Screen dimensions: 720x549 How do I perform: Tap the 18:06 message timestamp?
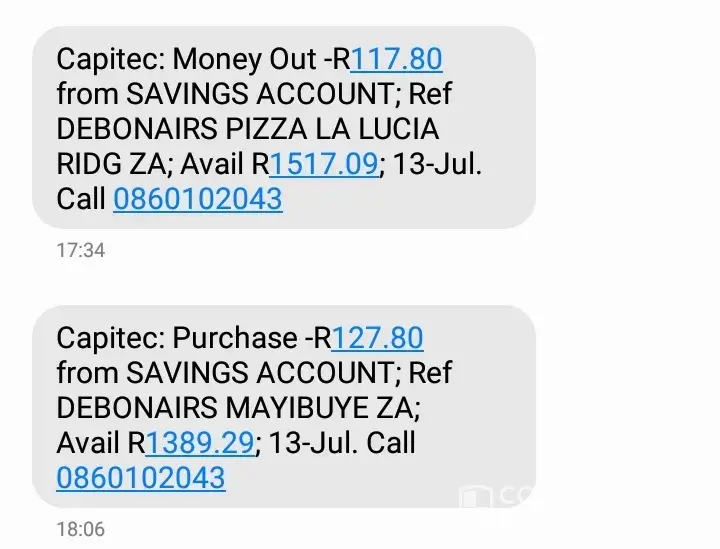click(80, 529)
